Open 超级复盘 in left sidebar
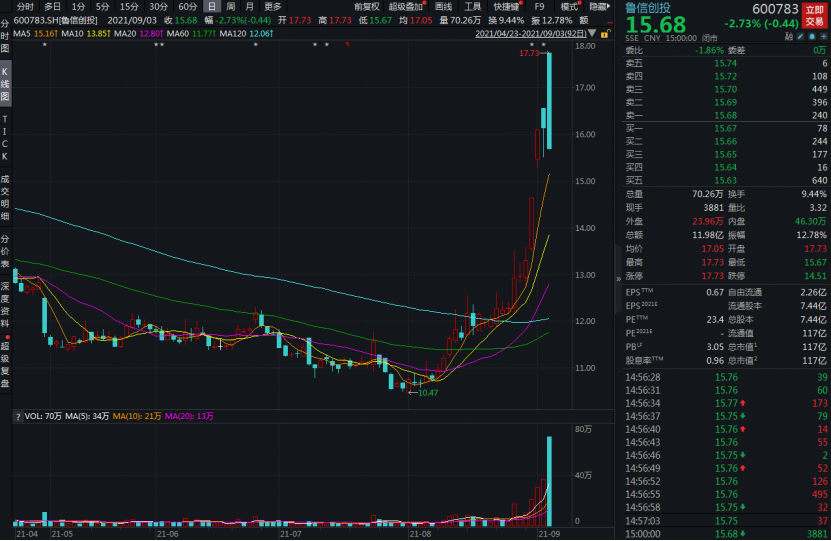This screenshot has height=541, width=831. 5,365
